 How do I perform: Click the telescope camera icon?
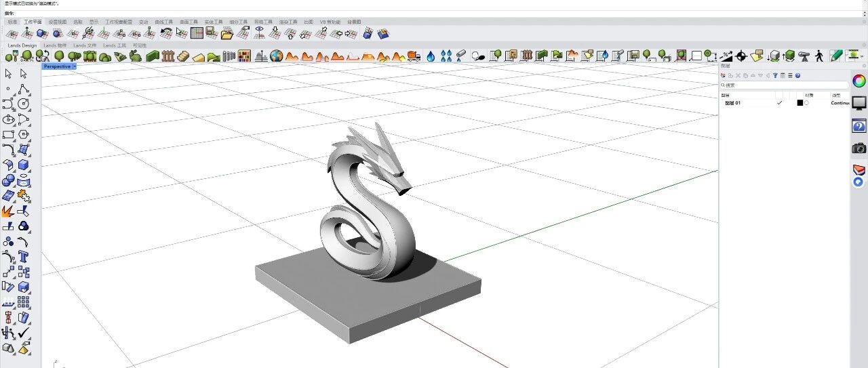pyautogui.click(x=804, y=56)
